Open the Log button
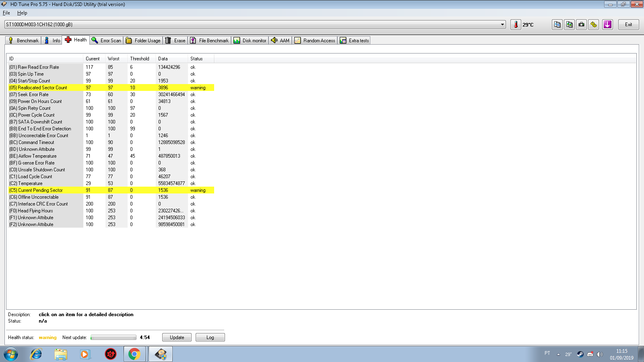Image resolution: width=644 pixels, height=362 pixels. pyautogui.click(x=210, y=337)
